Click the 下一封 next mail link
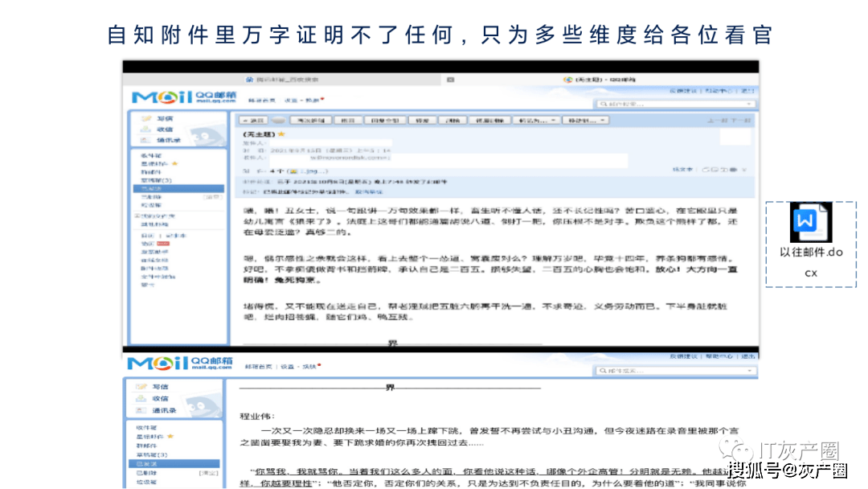 741,121
